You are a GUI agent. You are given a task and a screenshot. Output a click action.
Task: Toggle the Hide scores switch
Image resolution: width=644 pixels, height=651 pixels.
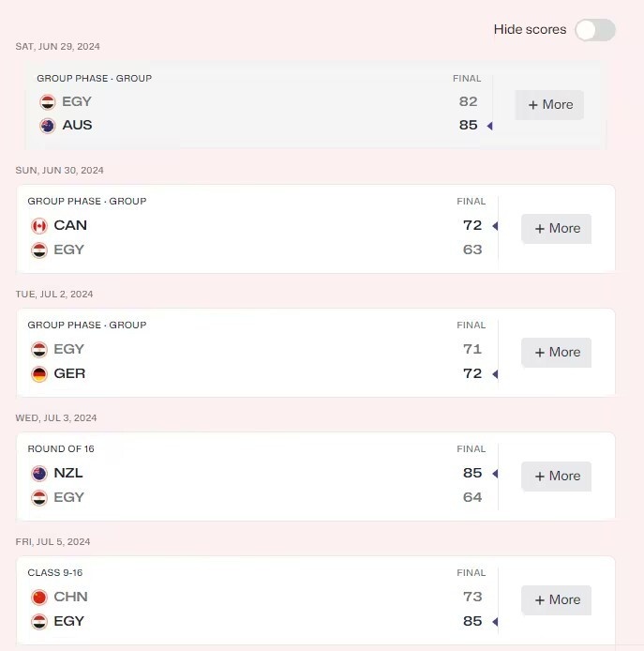[x=595, y=30]
